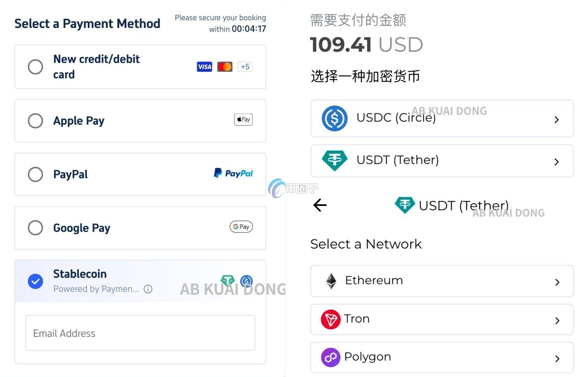Click the Mastercard logo icon
Screen dimensions: 588x377
coord(225,67)
